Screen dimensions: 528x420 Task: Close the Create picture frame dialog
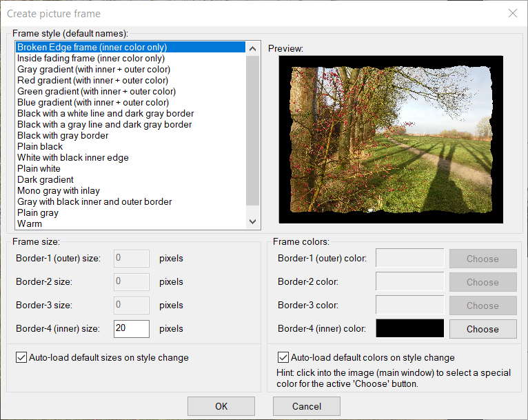pos(512,13)
